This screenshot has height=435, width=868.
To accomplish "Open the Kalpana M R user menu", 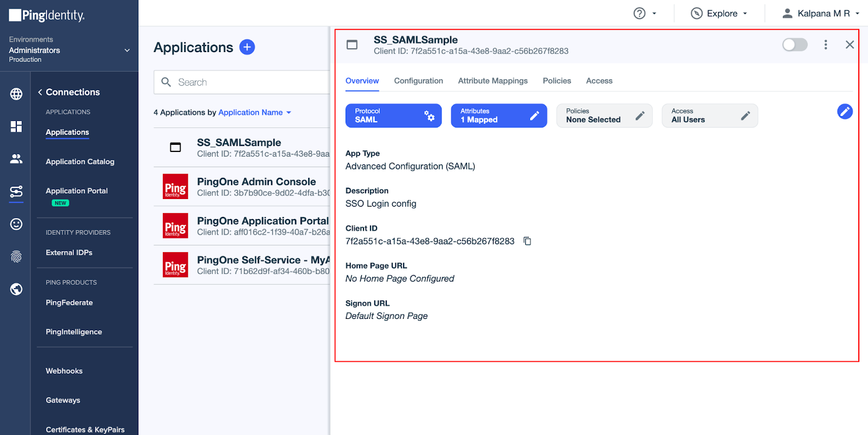I will pos(820,14).
